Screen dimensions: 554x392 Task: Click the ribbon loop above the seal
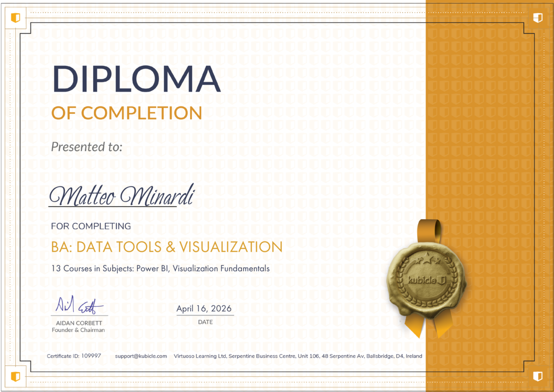pyautogui.click(x=430, y=230)
